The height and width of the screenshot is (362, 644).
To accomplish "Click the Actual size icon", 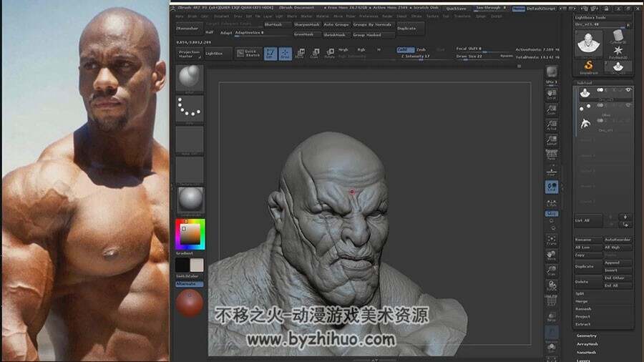I will click(x=551, y=124).
